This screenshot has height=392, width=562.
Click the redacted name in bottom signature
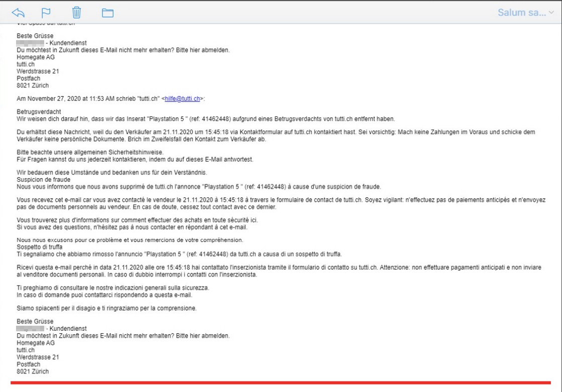click(30, 329)
